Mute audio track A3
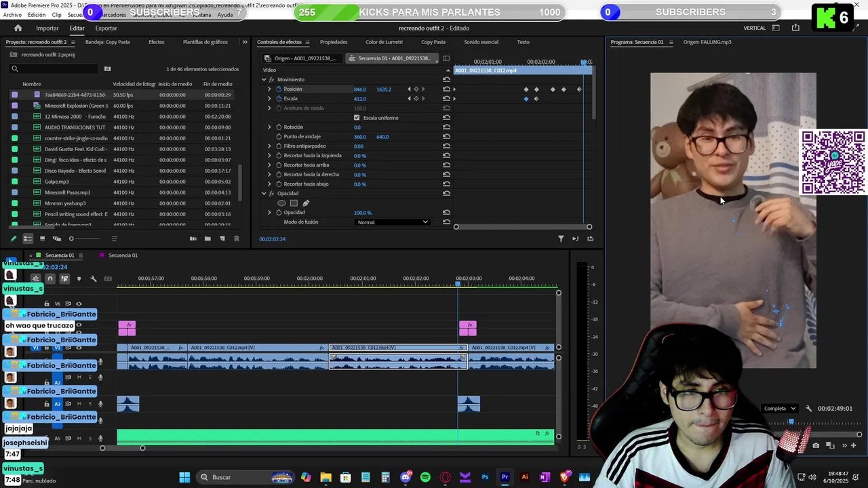 [79, 404]
